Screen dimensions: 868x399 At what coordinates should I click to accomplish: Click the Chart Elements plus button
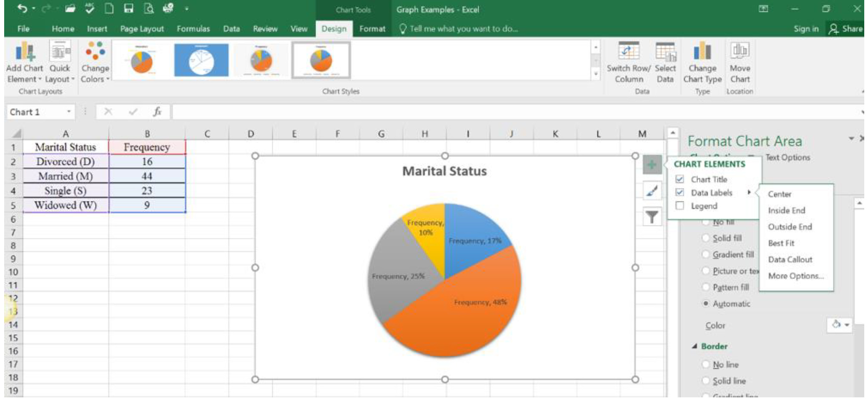[x=652, y=165]
